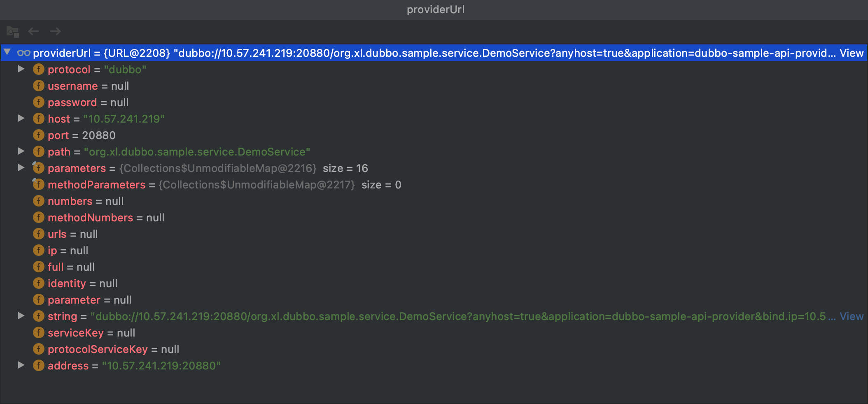The height and width of the screenshot is (404, 868).
Task: Click the field icon beside serviceKey
Action: click(x=39, y=332)
